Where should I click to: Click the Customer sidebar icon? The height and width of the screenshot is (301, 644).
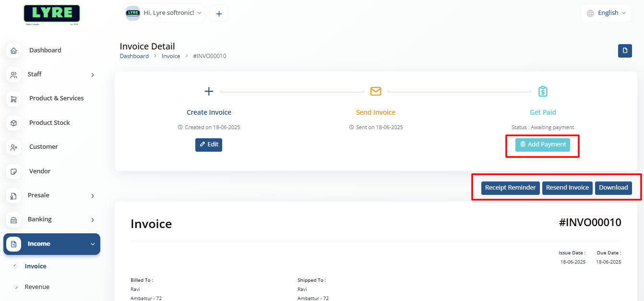coord(13,146)
